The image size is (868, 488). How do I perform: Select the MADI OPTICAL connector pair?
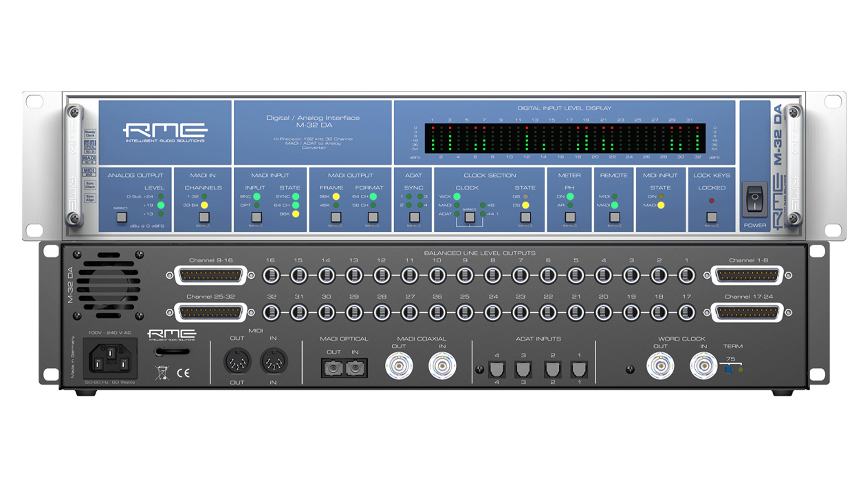344,368
